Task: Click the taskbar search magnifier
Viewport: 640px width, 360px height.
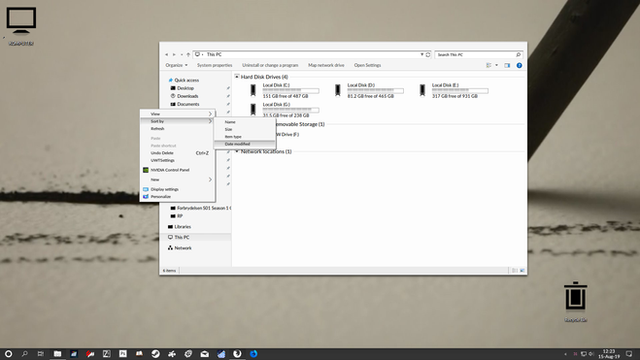Action: tap(24, 354)
